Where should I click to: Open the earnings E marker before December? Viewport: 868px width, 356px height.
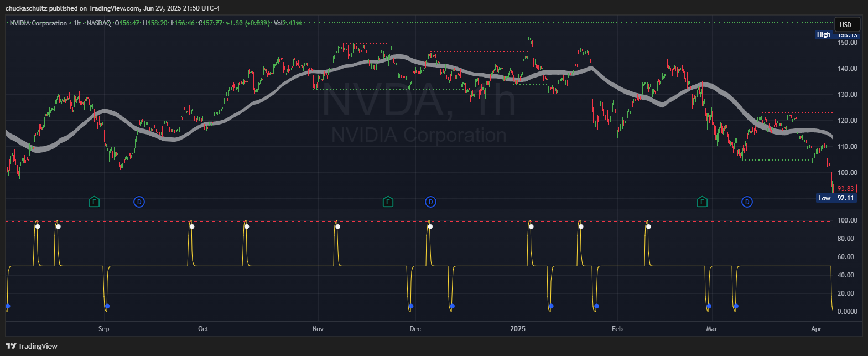point(388,202)
